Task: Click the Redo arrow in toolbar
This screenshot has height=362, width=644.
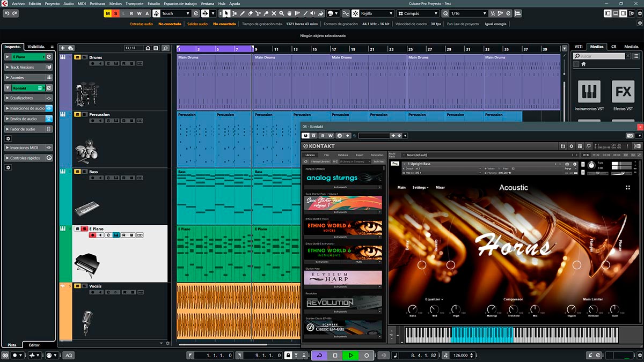Action: [14, 13]
